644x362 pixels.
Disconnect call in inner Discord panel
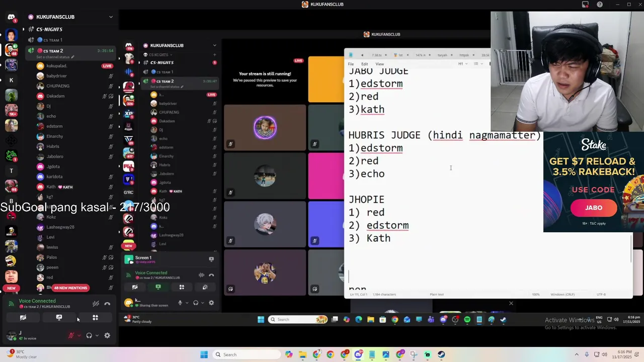click(211, 275)
